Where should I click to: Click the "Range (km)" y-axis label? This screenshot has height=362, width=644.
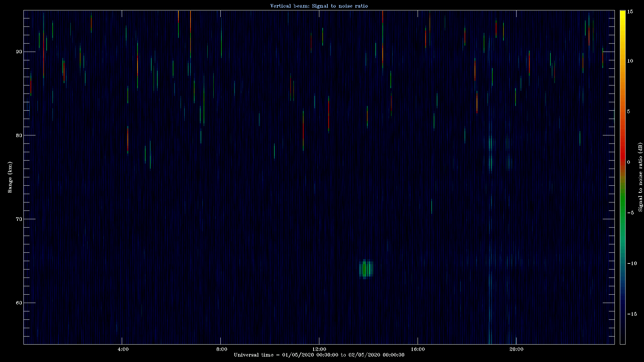pyautogui.click(x=10, y=177)
